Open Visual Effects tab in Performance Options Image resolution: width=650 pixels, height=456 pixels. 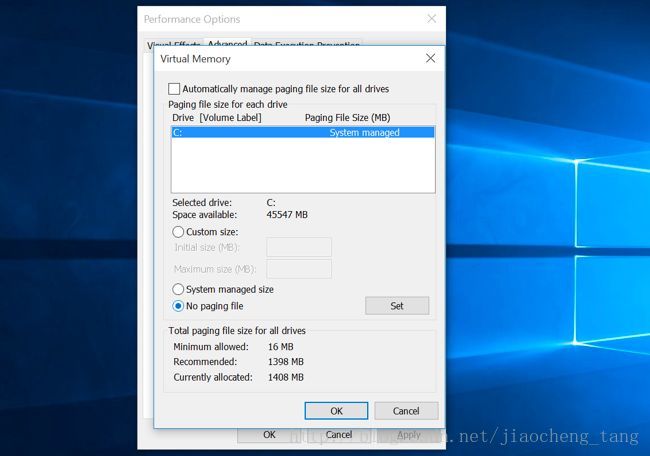click(x=174, y=44)
